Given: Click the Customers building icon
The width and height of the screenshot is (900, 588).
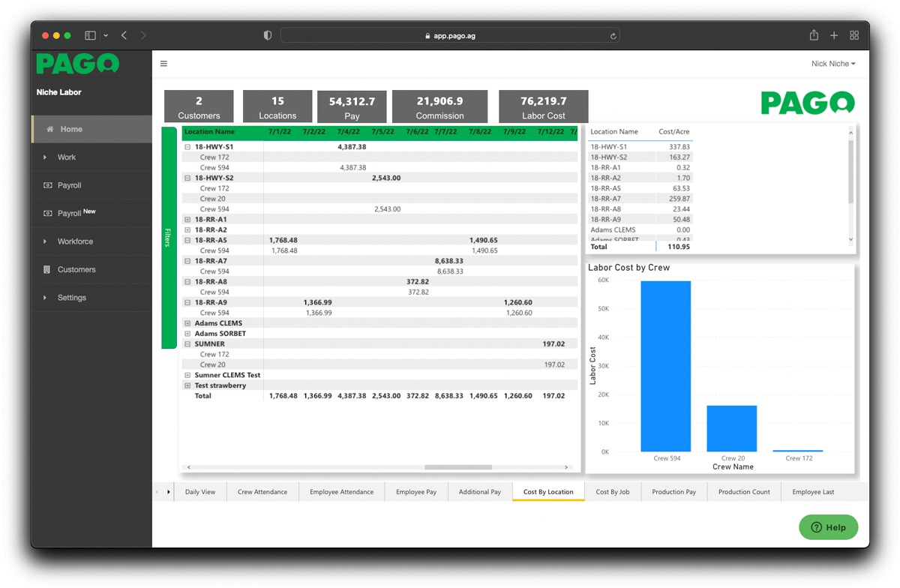Looking at the screenshot, I should [x=47, y=269].
